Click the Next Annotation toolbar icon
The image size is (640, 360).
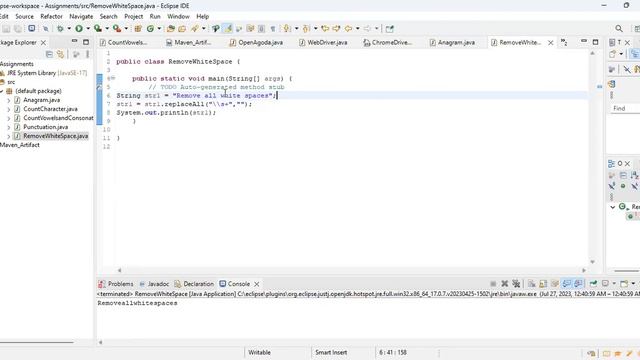287,29
